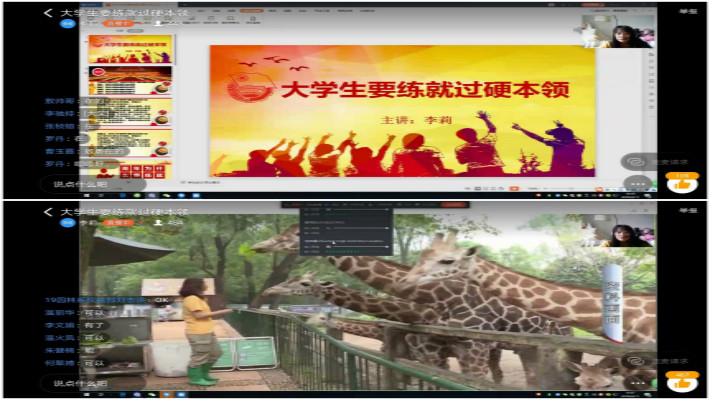Image resolution: width=710 pixels, height=400 pixels.
Task: Click the main 大学生要练就过硬本领 title slide
Action: tap(402, 110)
